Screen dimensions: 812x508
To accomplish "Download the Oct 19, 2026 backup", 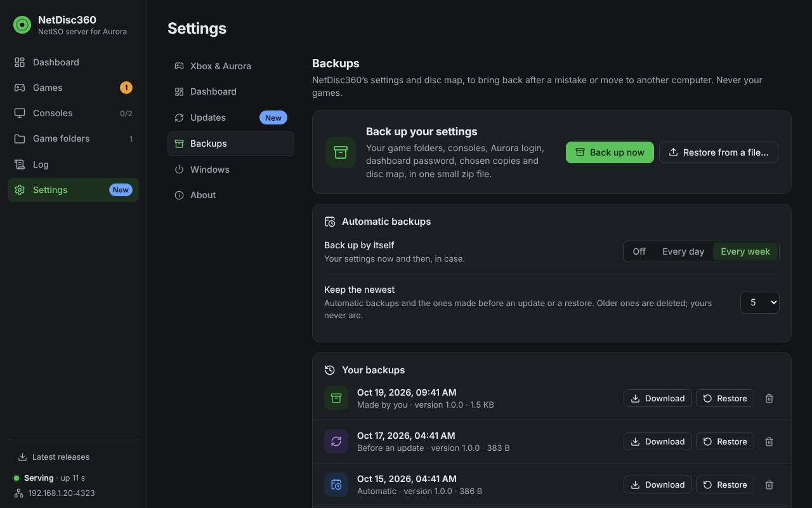I will coord(658,398).
